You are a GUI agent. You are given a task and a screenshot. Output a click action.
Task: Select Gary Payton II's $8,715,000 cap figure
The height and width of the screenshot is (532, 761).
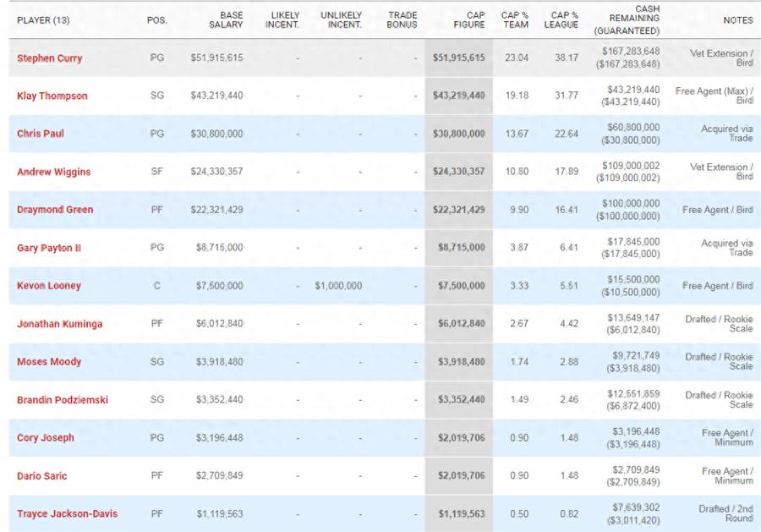click(461, 248)
